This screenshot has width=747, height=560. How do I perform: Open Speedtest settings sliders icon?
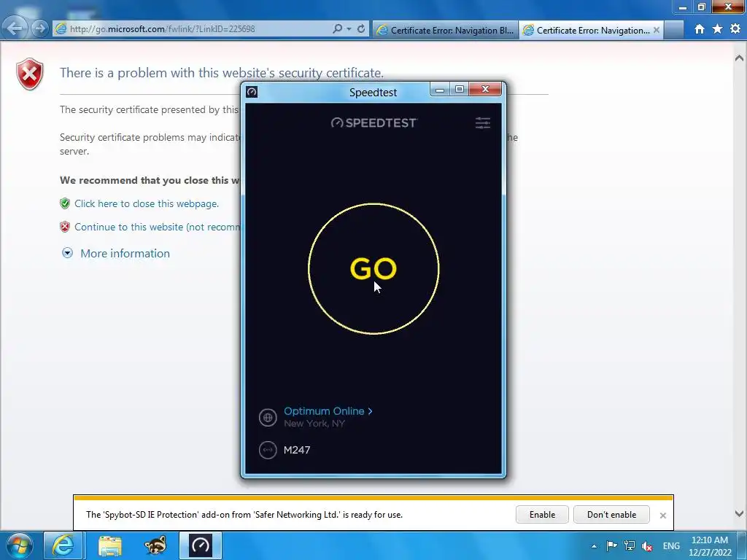point(483,122)
